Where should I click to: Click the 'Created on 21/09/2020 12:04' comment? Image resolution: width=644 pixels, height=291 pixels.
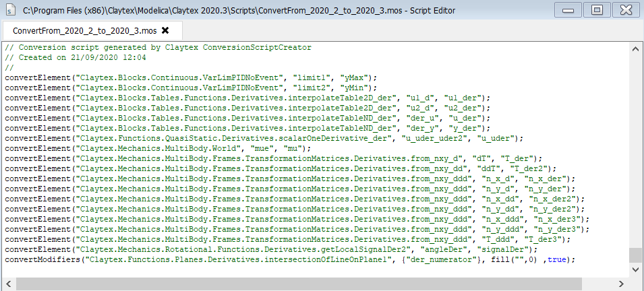[75, 57]
